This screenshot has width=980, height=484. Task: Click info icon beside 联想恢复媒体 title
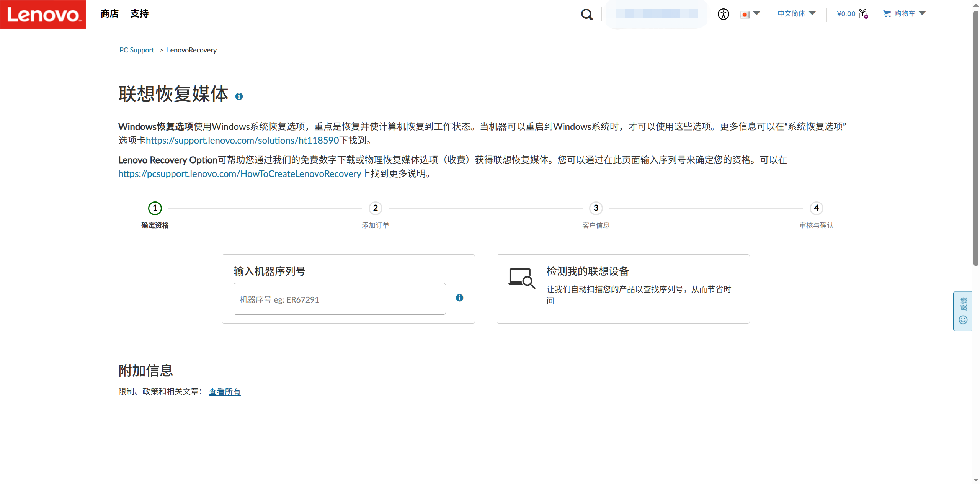pyautogui.click(x=239, y=96)
